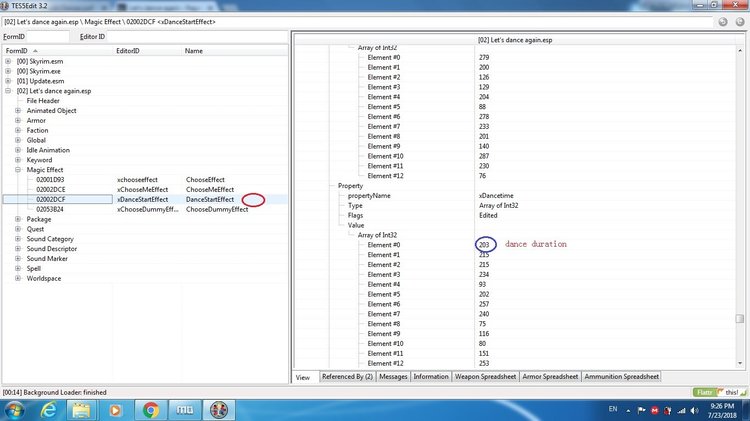Click the xDancetime propertyName value
750x421 pixels.
(x=496, y=196)
